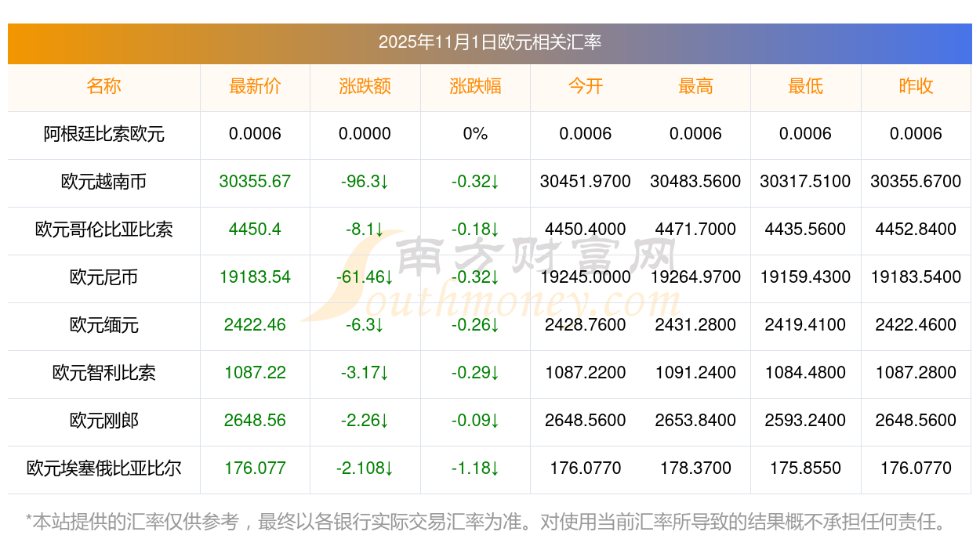The image size is (980, 546).
Task: Click the 最低 column header
Action: click(x=805, y=86)
